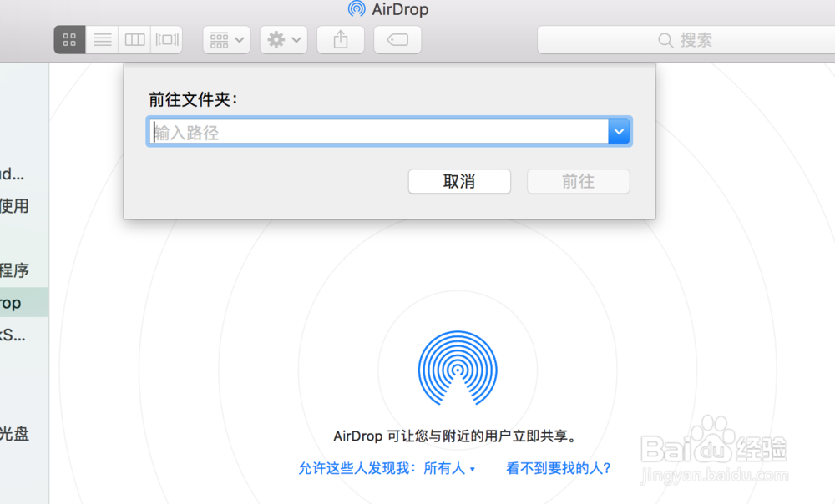The image size is (835, 504).
Task: Select the sidebar item ending in 光盘
Action: (x=24, y=434)
